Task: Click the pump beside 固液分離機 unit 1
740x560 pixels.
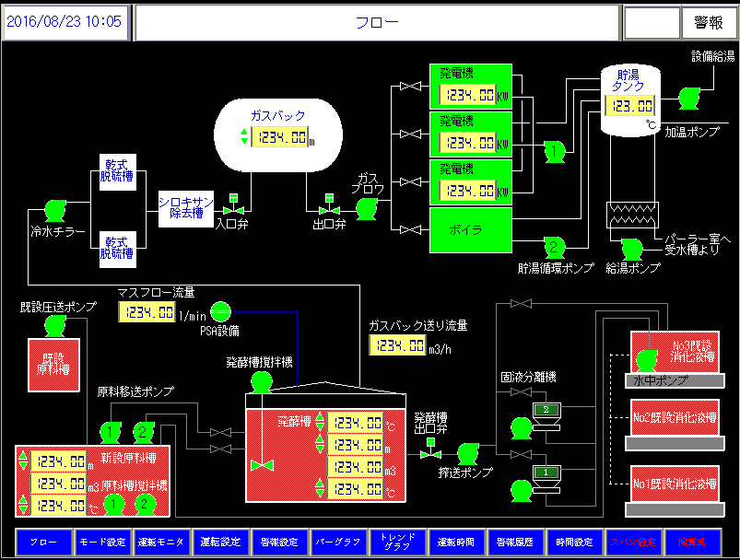Action: pos(522,491)
